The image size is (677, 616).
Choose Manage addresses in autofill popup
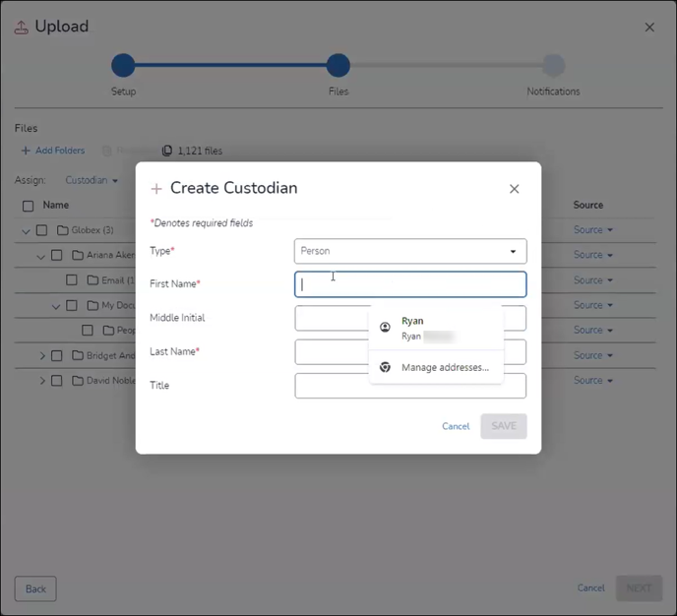coord(444,367)
